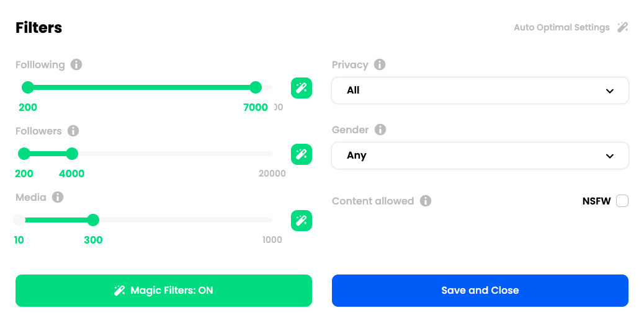
Task: Click the info icon next to Content allowed
Action: pos(426,201)
